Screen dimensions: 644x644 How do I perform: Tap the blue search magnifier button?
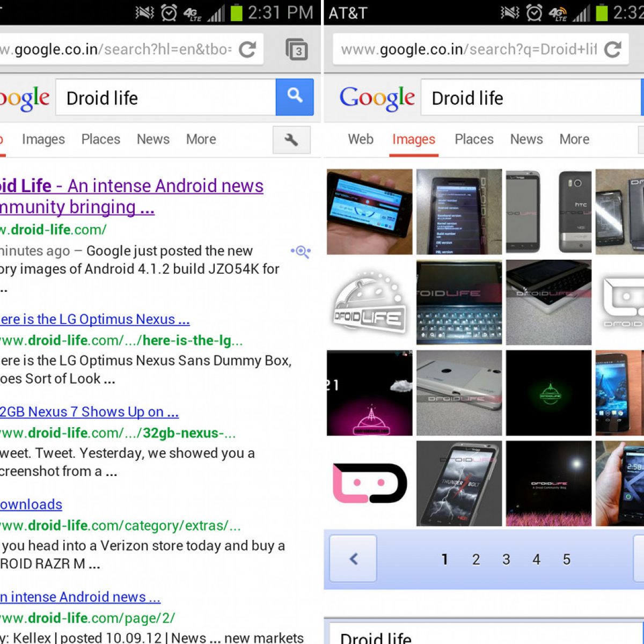(295, 97)
